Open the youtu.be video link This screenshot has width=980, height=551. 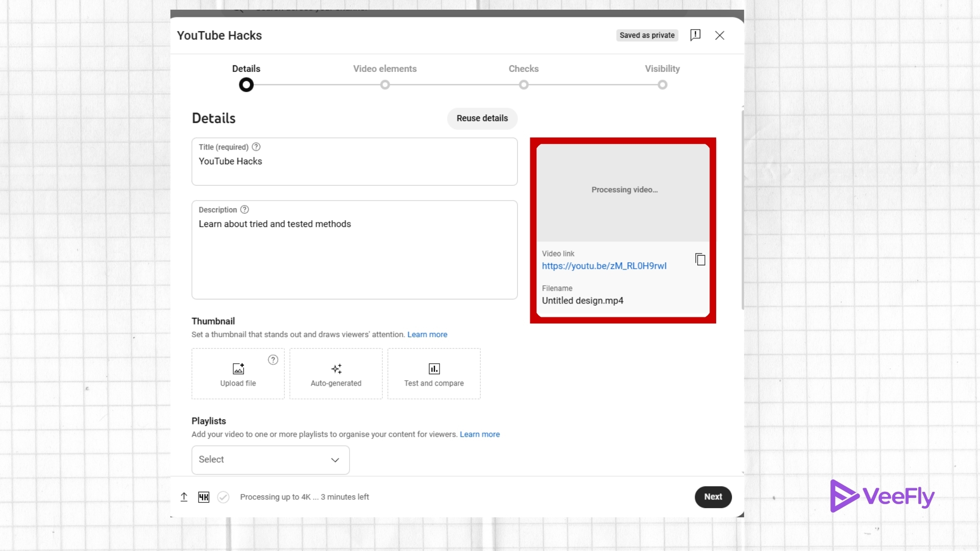pyautogui.click(x=604, y=266)
